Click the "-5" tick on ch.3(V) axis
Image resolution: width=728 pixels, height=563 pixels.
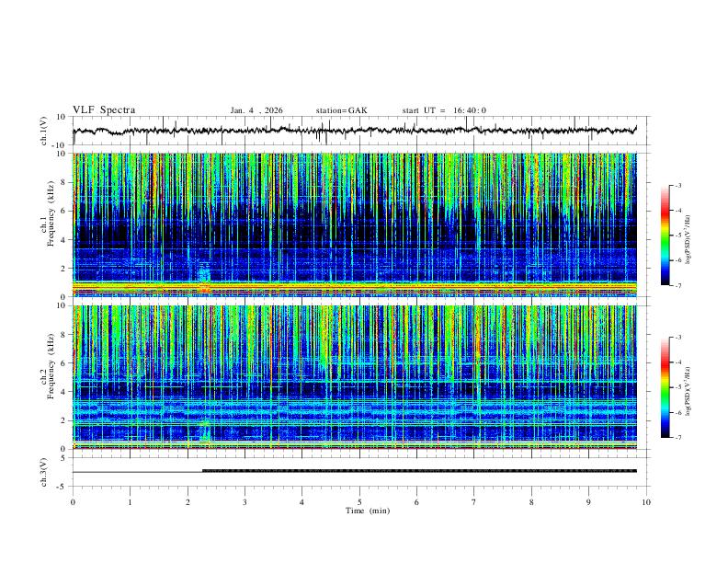(x=63, y=487)
